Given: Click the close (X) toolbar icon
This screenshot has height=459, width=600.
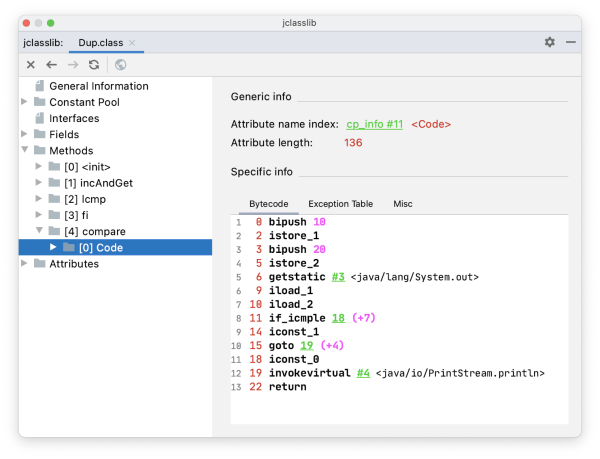Looking at the screenshot, I should [x=31, y=65].
